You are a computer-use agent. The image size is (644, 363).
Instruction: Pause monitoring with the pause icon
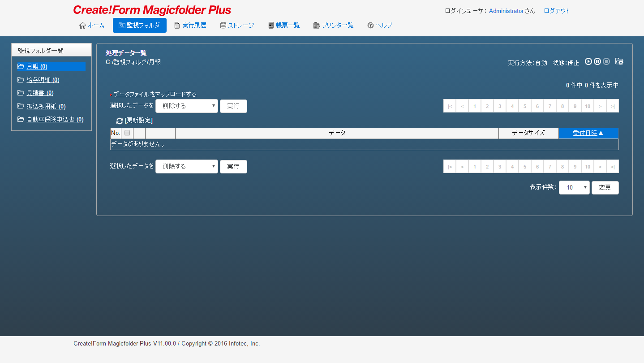(597, 61)
